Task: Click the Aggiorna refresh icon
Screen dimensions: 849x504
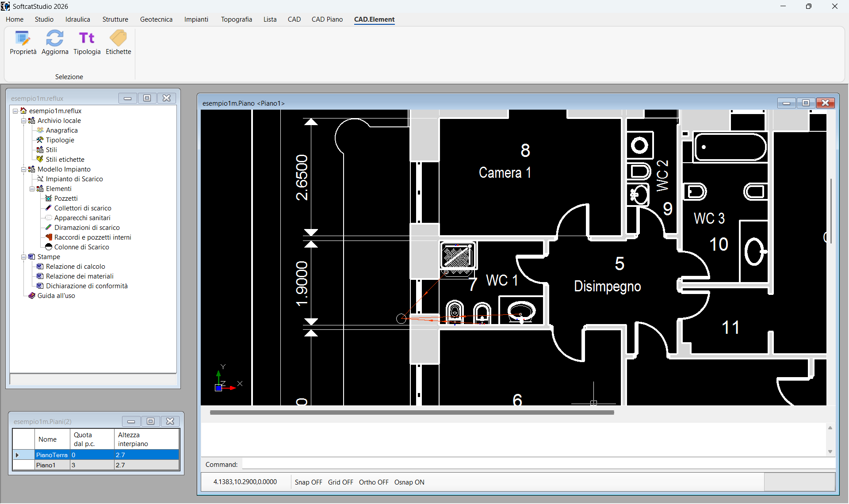Action: click(55, 38)
